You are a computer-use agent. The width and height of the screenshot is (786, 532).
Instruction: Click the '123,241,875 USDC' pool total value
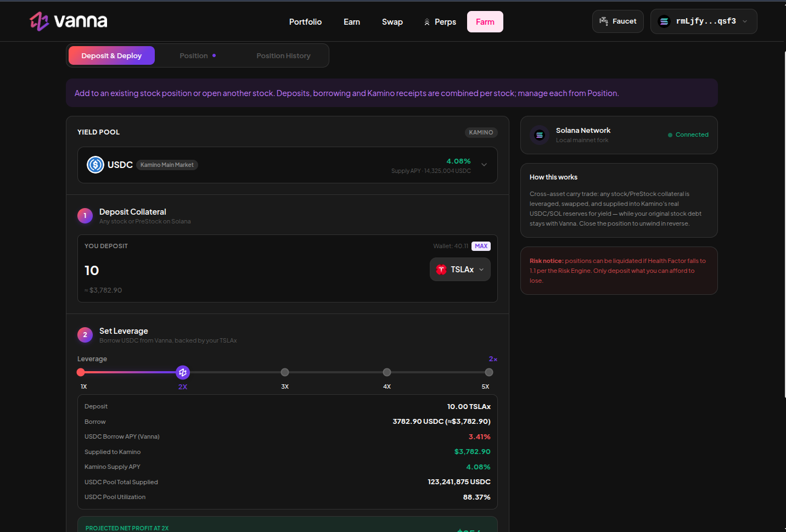click(459, 482)
